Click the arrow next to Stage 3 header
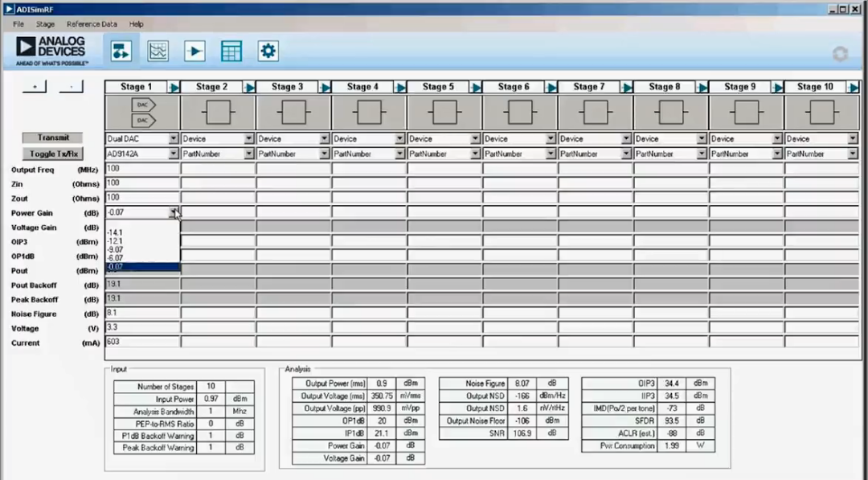Image resolution: width=868 pixels, height=480 pixels. tap(325, 87)
